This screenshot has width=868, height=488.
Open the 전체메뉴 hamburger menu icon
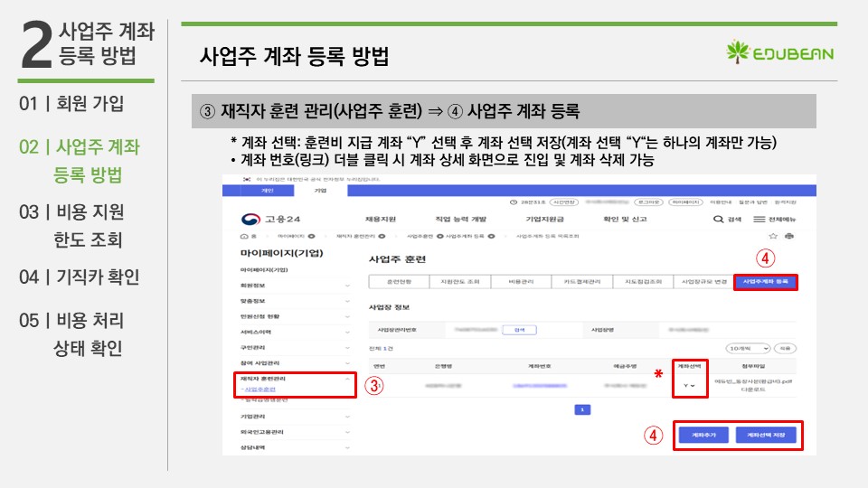[760, 220]
